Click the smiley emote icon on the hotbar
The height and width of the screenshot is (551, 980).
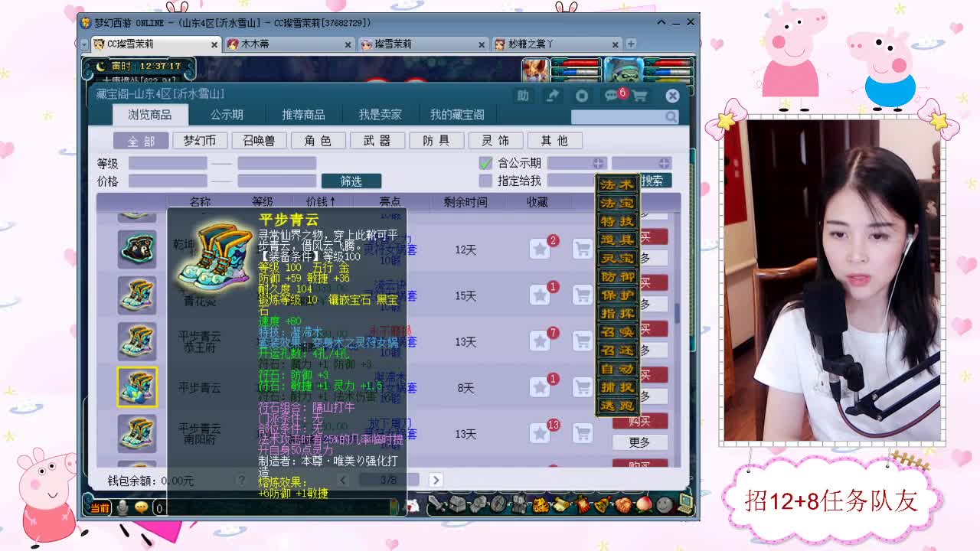[663, 505]
